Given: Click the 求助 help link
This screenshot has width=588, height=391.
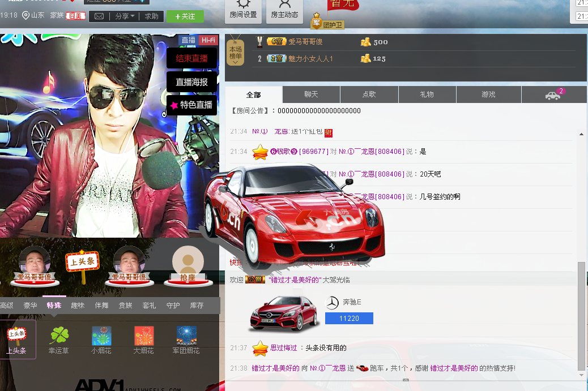Looking at the screenshot, I should (x=151, y=16).
